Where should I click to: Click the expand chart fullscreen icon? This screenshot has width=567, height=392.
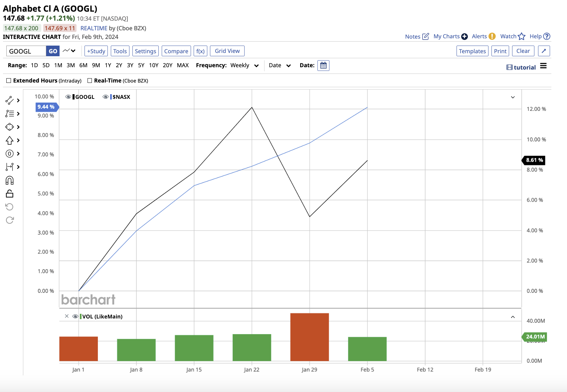pyautogui.click(x=543, y=51)
